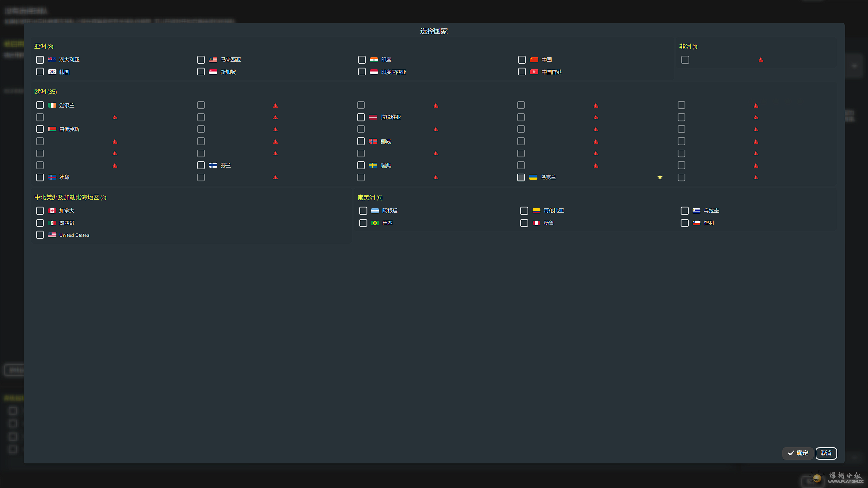Click the 乌拉圭 country label
This screenshot has width=868, height=488.
tap(711, 211)
